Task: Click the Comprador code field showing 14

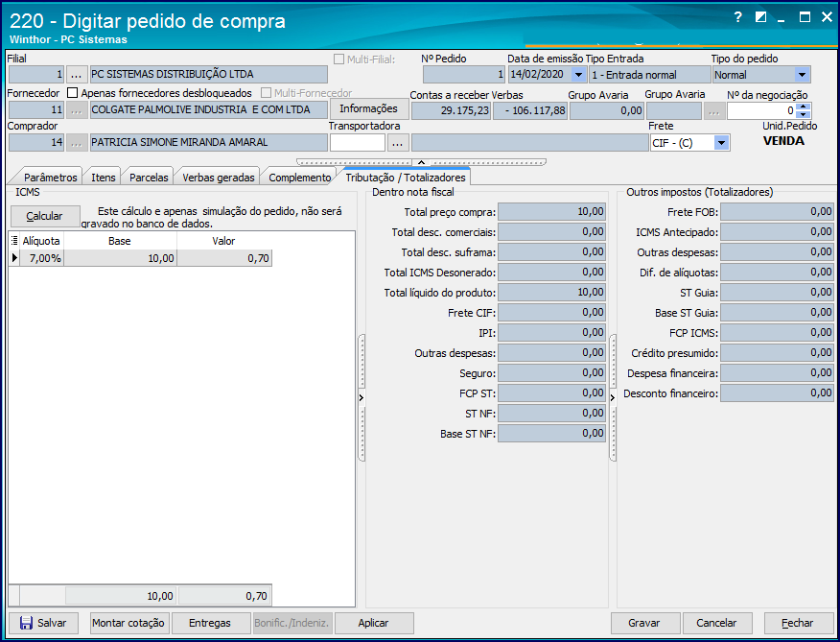Action: click(36, 143)
